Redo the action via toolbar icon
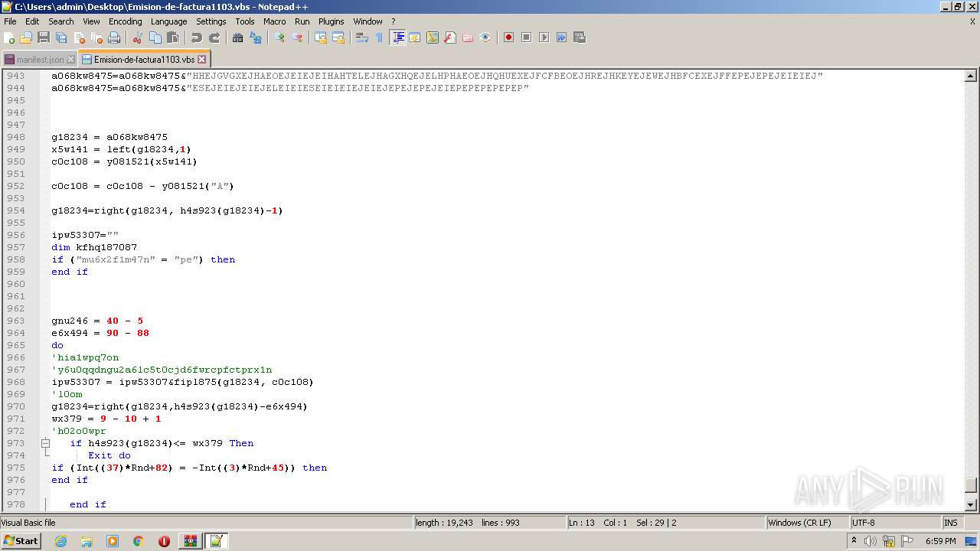This screenshot has height=551, width=980. (214, 37)
